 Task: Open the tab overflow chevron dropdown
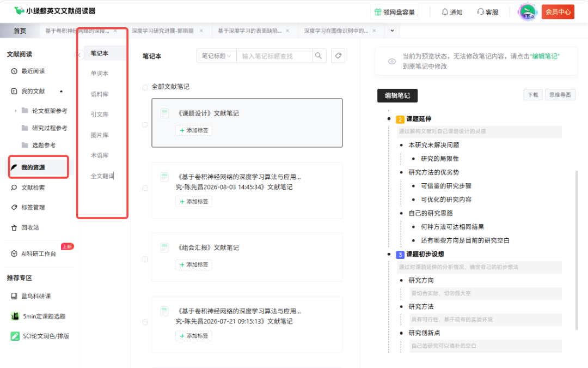[x=392, y=31]
